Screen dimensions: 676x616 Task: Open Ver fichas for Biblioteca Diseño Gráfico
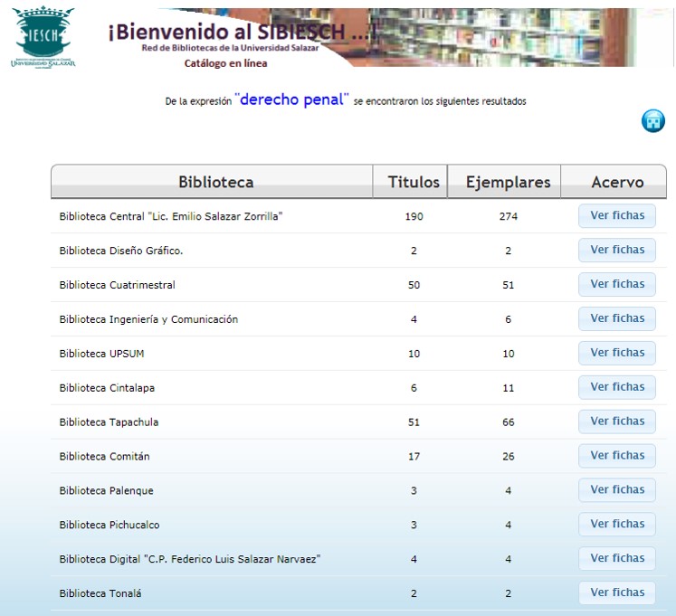coord(616,251)
